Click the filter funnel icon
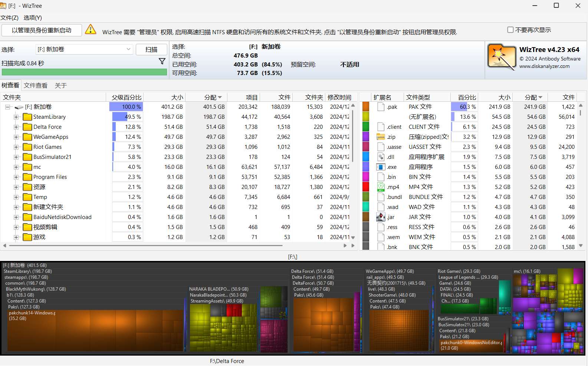The width and height of the screenshot is (588, 366). pos(162,61)
